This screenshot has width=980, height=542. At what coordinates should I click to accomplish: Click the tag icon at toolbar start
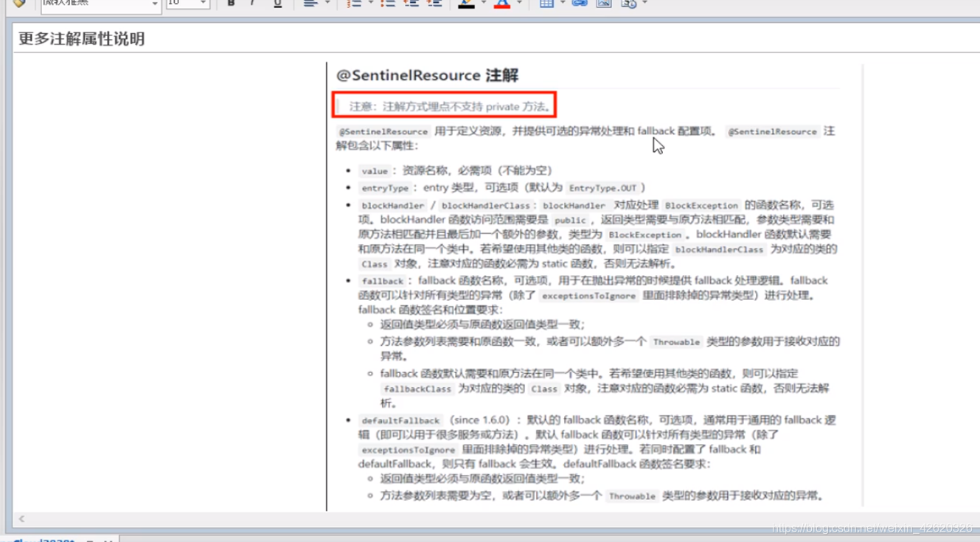tap(19, 3)
